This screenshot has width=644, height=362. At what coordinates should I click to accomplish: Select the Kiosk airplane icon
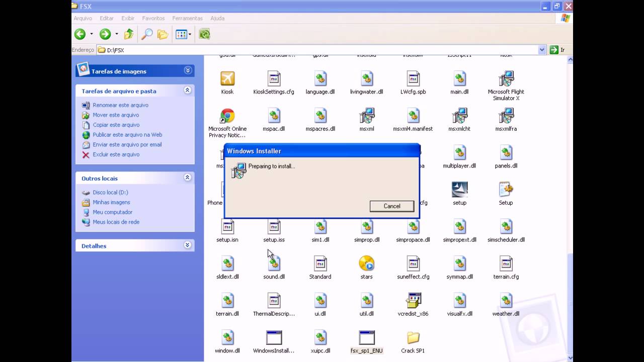point(227,78)
